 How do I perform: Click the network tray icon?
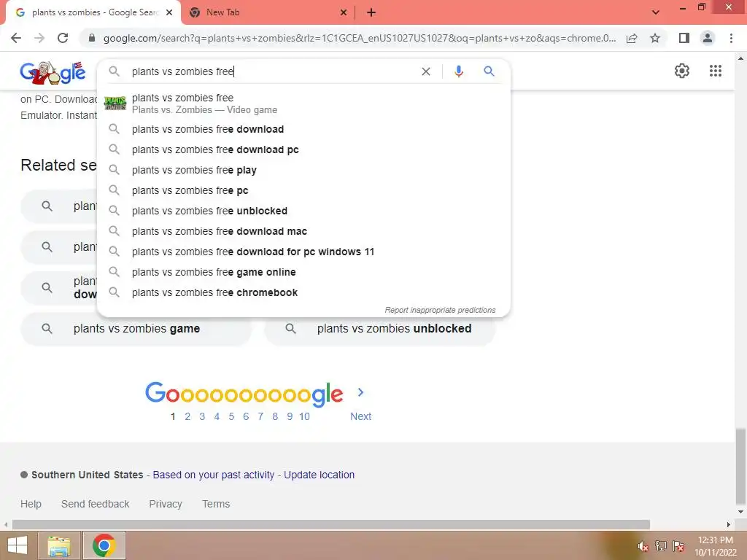[x=661, y=546]
